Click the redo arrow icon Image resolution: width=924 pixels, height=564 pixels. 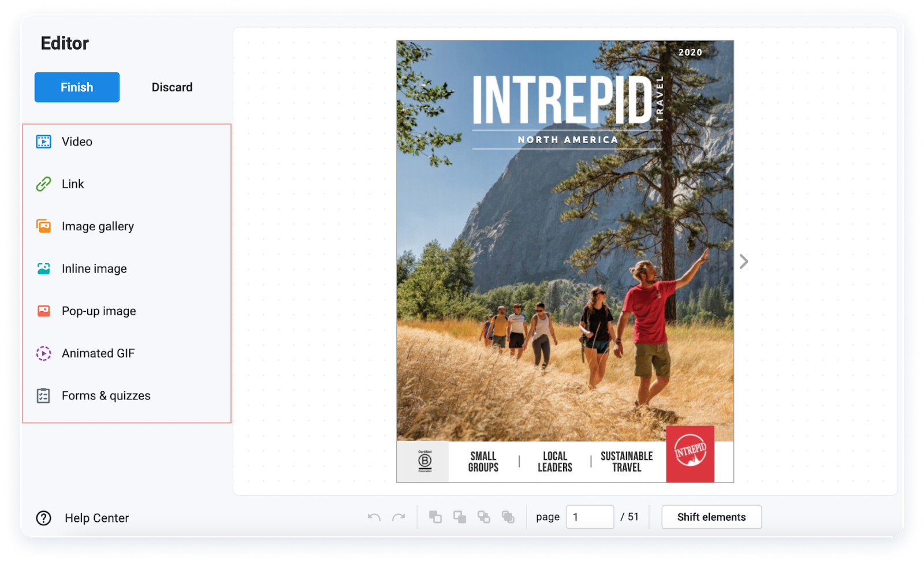pyautogui.click(x=398, y=517)
